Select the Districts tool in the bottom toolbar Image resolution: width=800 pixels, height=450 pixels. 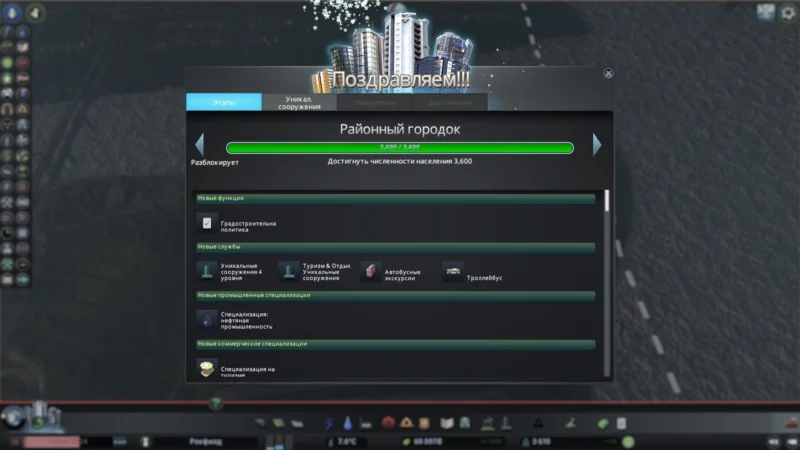click(x=297, y=423)
